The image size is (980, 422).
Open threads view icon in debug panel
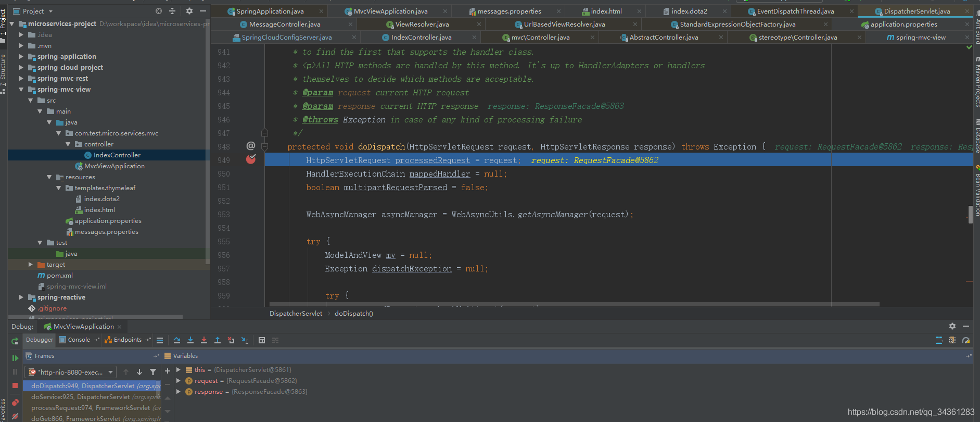point(939,340)
